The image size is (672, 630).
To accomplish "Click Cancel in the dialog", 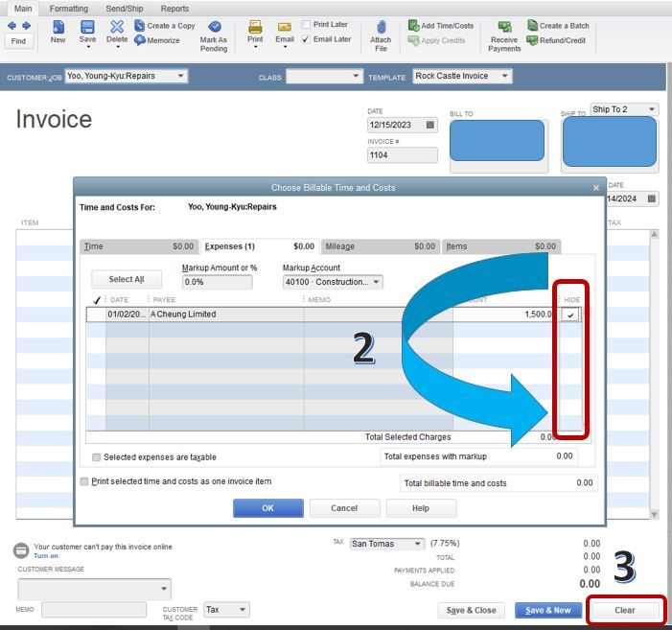I will [344, 508].
